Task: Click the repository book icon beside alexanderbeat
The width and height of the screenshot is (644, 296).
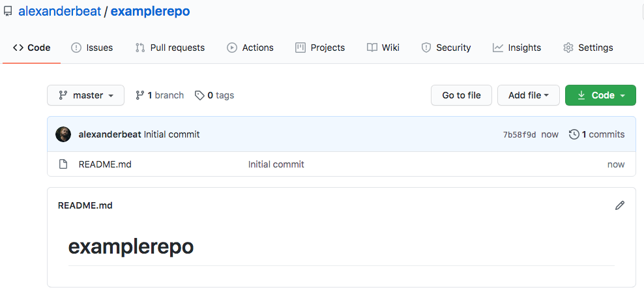Action: (7, 12)
